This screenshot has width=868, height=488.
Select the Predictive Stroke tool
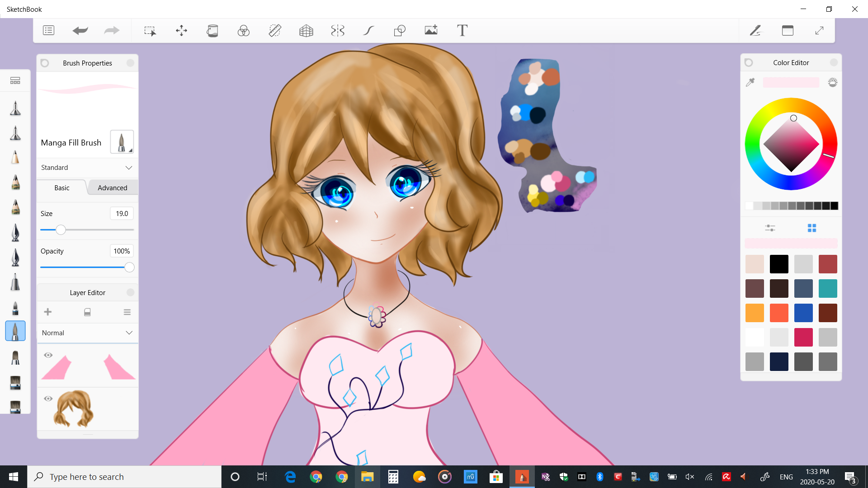point(369,30)
